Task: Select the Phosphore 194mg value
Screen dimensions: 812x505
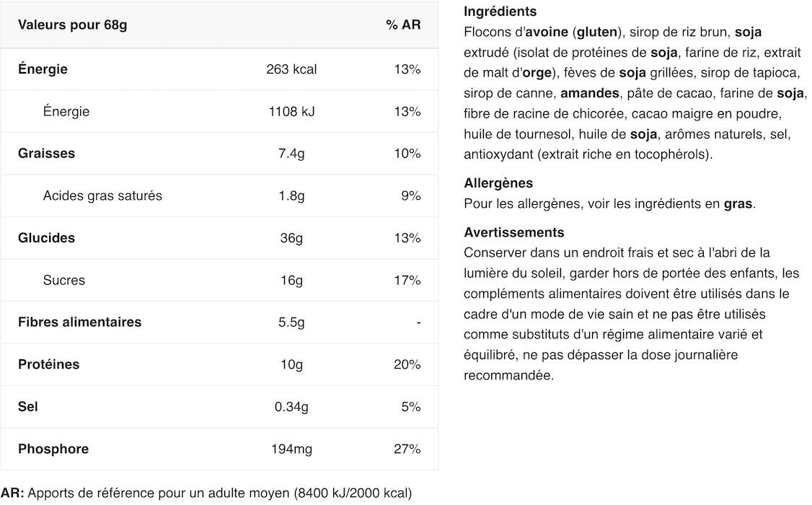Action: point(291,449)
